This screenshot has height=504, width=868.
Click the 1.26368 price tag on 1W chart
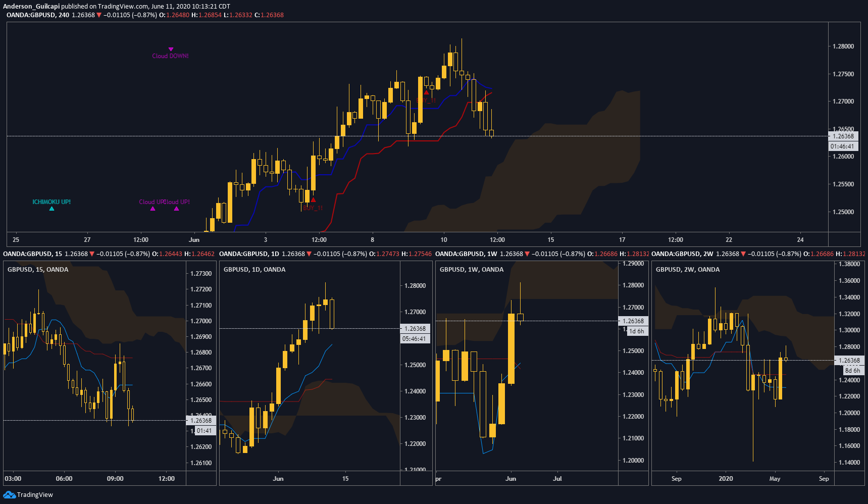coord(633,321)
